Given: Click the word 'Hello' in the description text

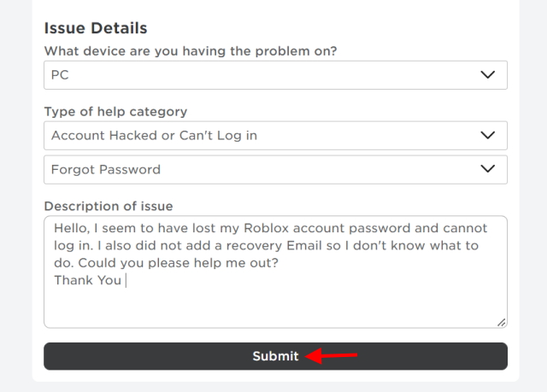Looking at the screenshot, I should coord(72,229).
